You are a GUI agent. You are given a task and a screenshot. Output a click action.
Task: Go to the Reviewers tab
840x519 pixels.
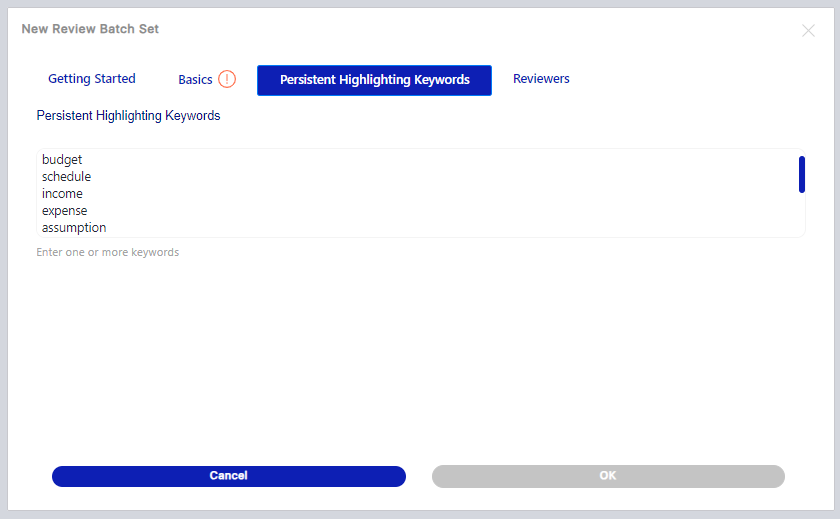[x=541, y=79]
